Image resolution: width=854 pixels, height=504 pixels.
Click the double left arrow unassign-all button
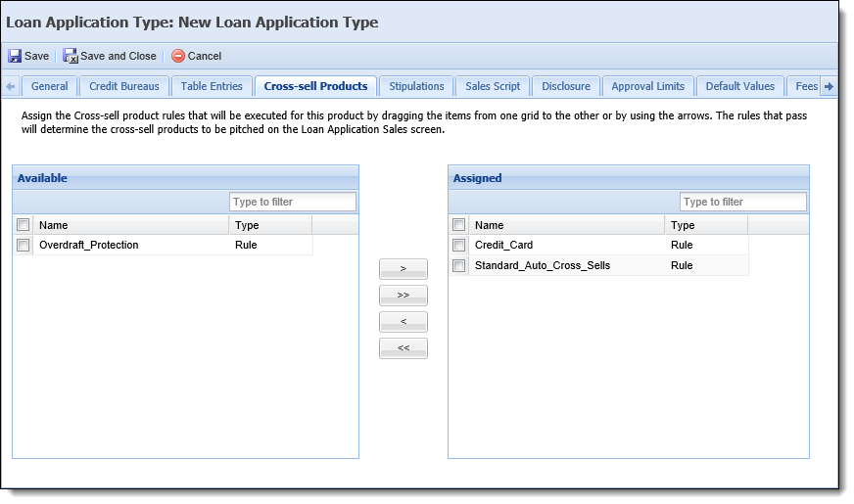coord(403,348)
